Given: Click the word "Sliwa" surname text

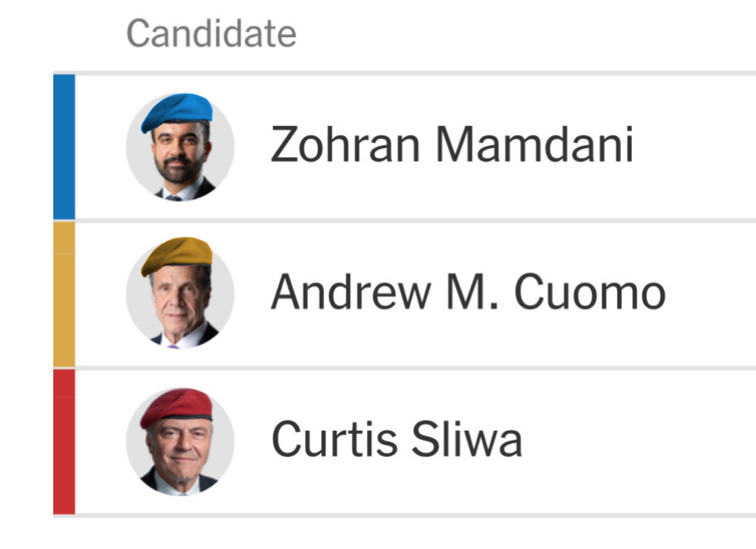Looking at the screenshot, I should pos(467,440).
